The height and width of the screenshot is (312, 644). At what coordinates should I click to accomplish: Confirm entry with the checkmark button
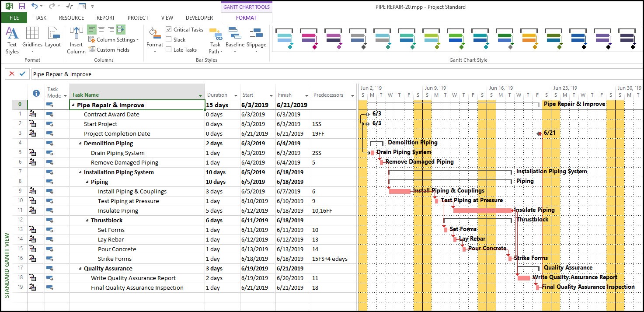coord(22,74)
